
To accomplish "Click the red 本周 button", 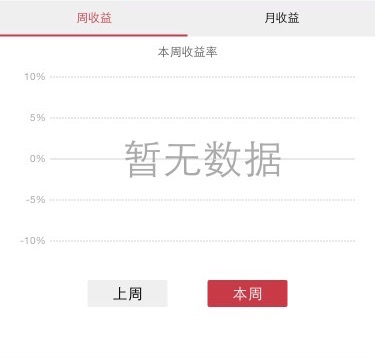I will 247,293.
